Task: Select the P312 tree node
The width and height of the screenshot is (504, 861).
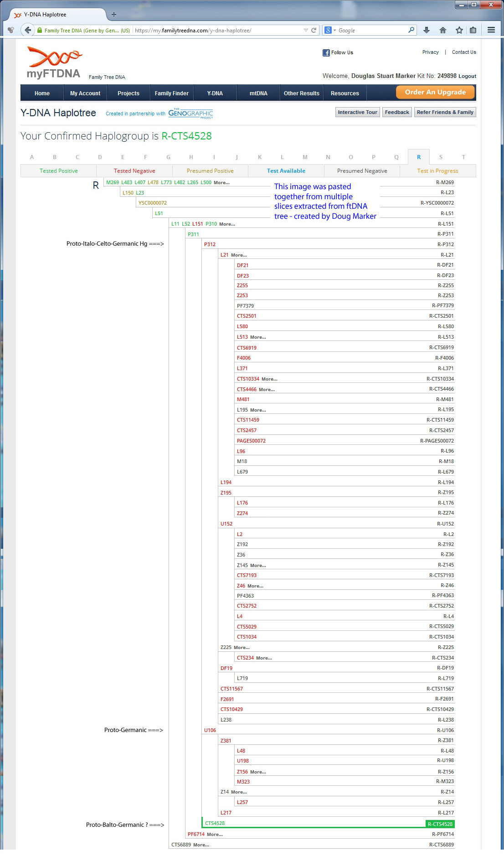Action: point(210,244)
